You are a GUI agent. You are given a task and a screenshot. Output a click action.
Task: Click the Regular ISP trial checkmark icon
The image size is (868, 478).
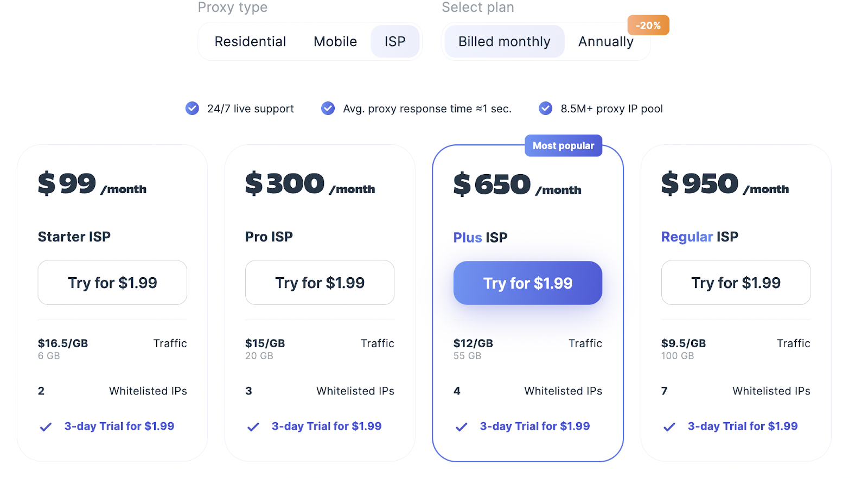tap(669, 427)
